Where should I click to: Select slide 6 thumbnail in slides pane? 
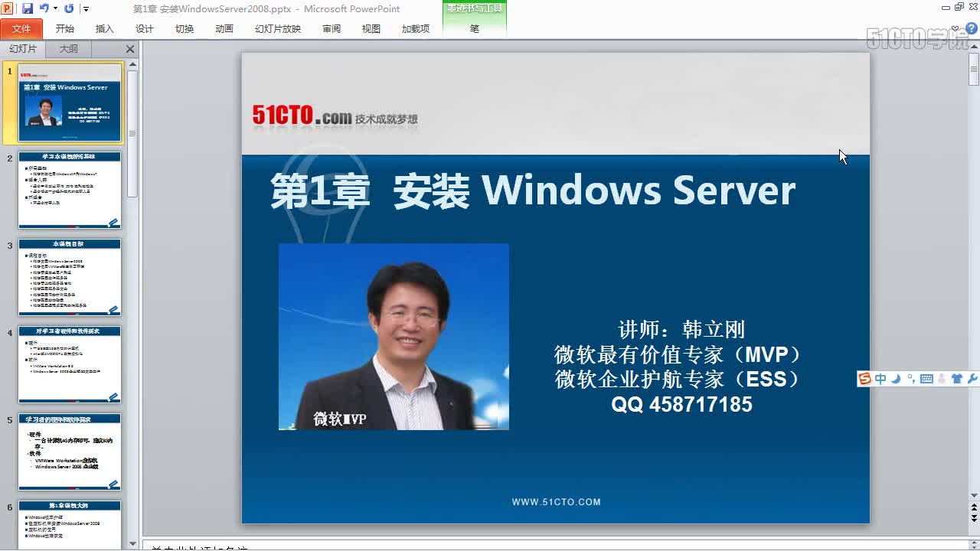click(70, 525)
